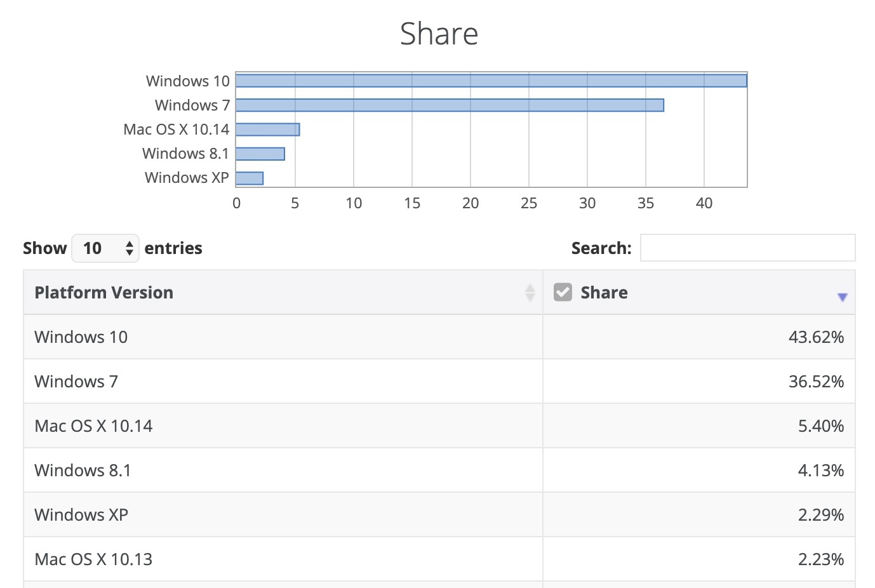The width and height of the screenshot is (875, 588).
Task: Click the Share column header label
Action: click(x=604, y=293)
